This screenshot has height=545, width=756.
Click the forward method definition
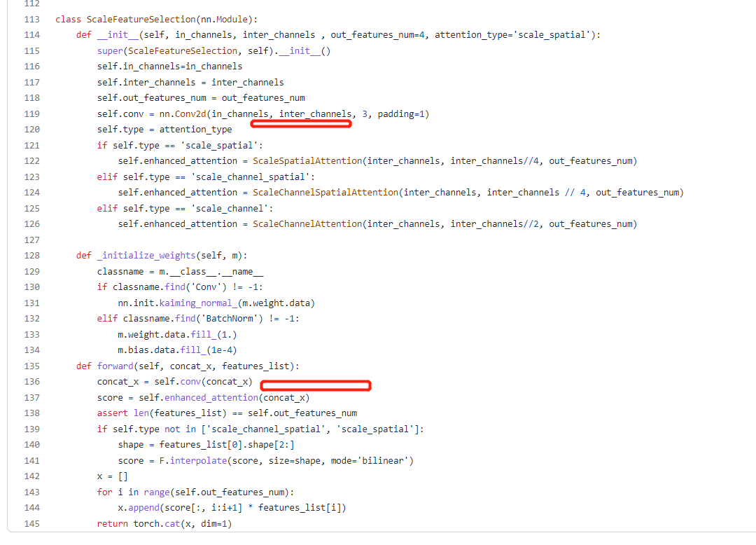coord(114,365)
